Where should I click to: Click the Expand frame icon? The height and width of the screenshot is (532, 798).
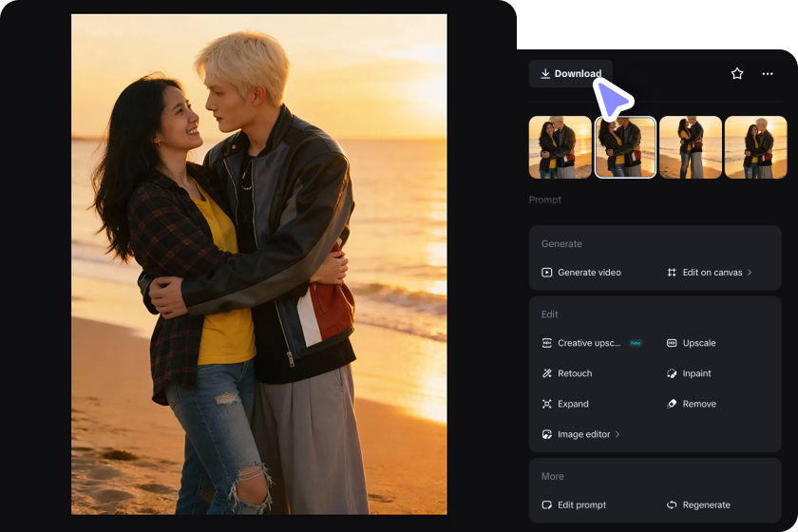pyautogui.click(x=546, y=404)
